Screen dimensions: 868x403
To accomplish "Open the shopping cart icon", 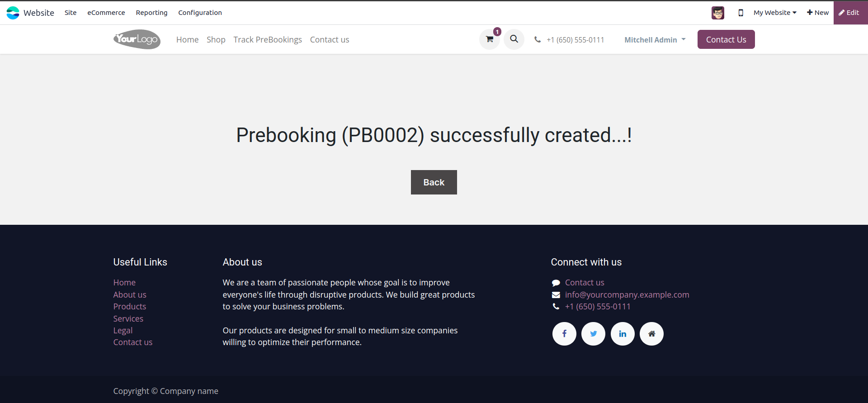I will [x=489, y=39].
